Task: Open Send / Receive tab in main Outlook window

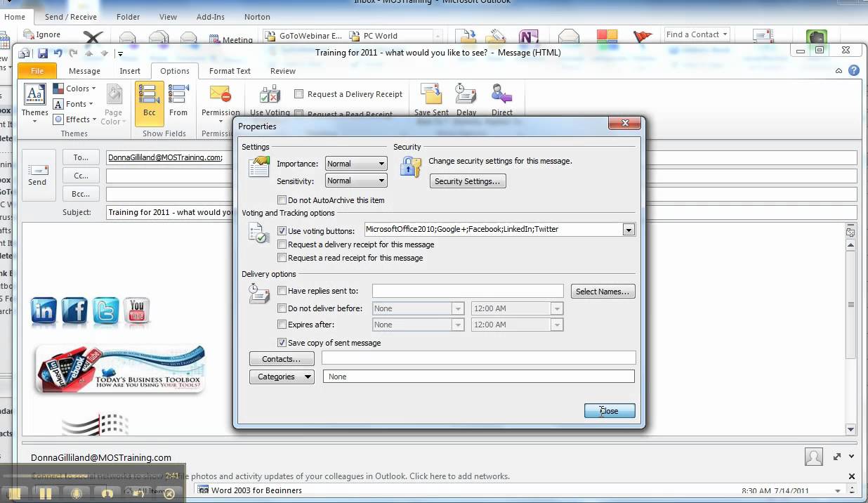Action: [x=71, y=17]
